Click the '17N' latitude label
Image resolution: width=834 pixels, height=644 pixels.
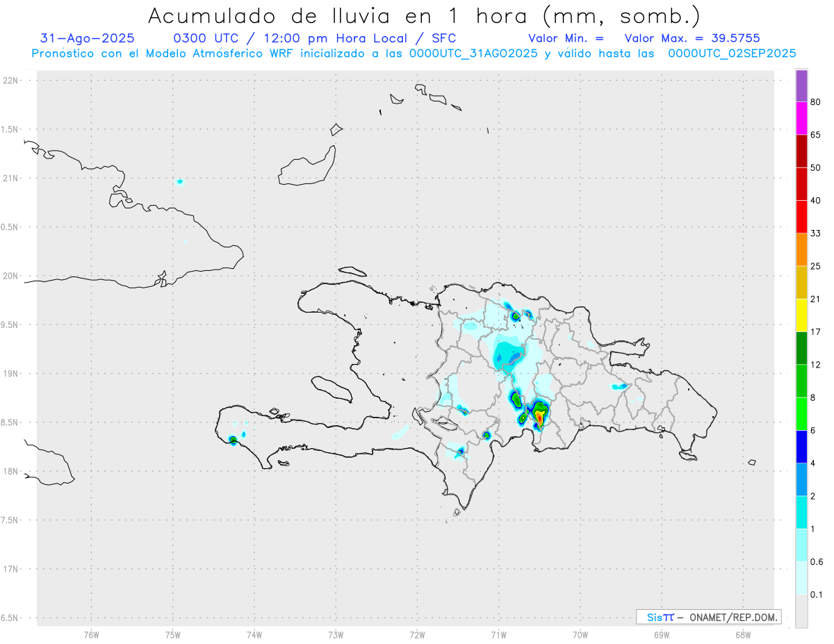coord(12,570)
